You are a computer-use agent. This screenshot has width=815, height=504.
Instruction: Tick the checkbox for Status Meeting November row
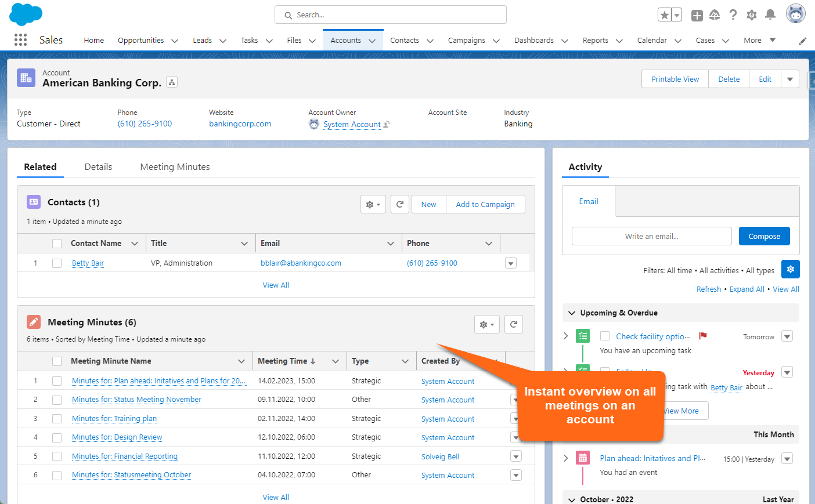click(x=57, y=400)
